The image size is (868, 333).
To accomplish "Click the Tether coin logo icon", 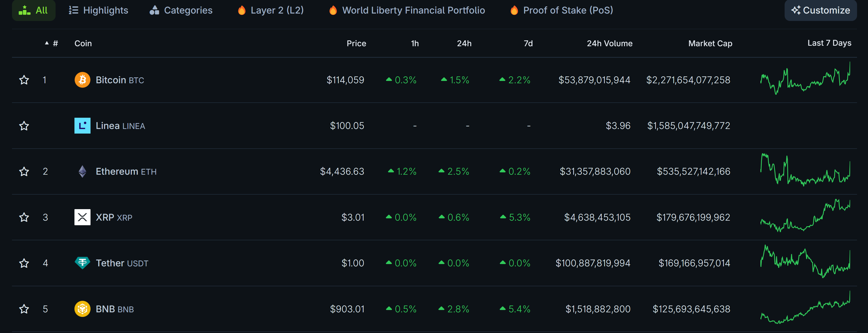I will [82, 263].
